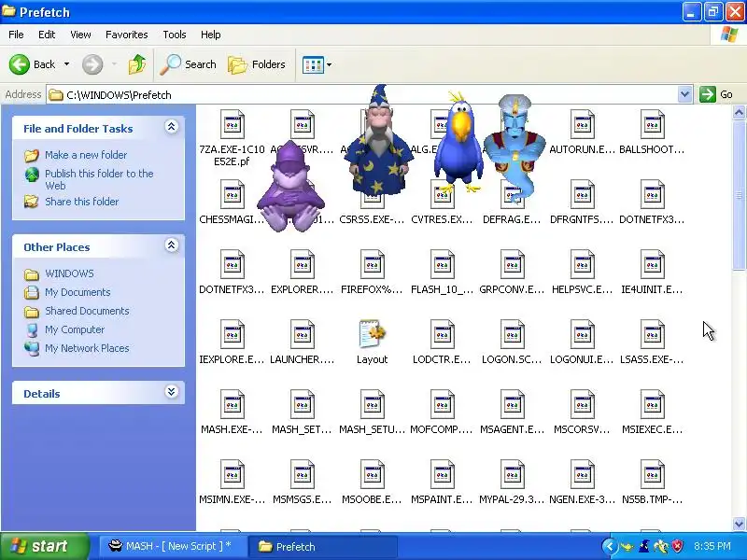Image resolution: width=747 pixels, height=560 pixels.
Task: Open Shared Documents from Other Places
Action: click(x=87, y=311)
